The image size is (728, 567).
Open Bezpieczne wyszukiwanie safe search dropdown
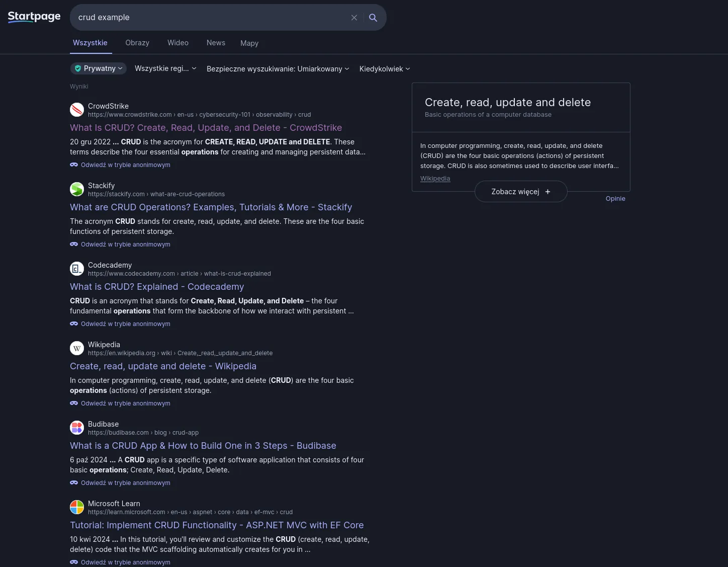pyautogui.click(x=278, y=69)
